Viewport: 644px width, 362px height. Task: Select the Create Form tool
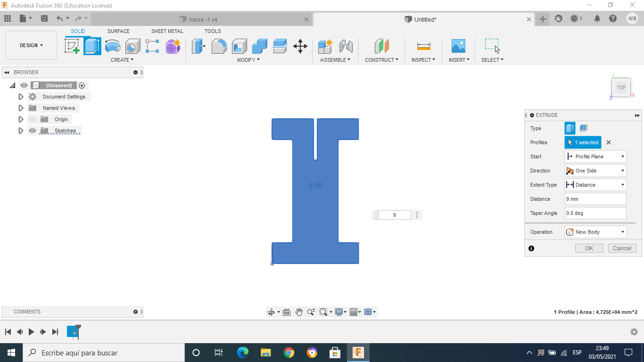pos(173,46)
